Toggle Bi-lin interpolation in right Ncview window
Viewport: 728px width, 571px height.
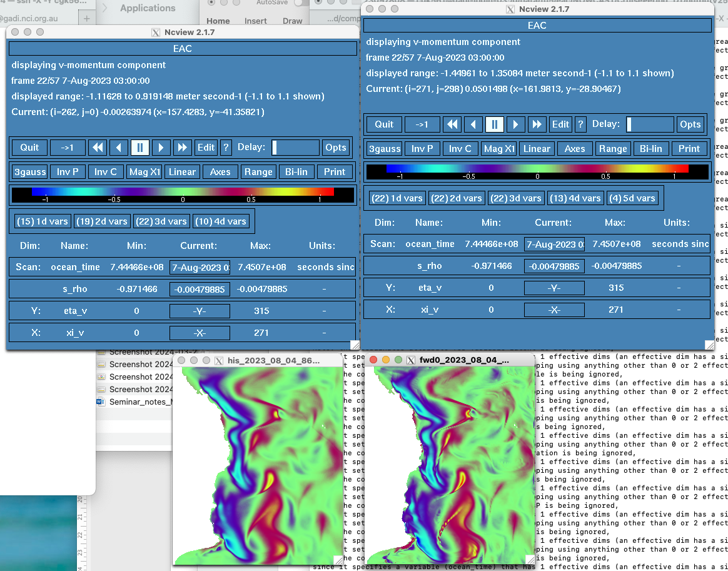point(650,148)
